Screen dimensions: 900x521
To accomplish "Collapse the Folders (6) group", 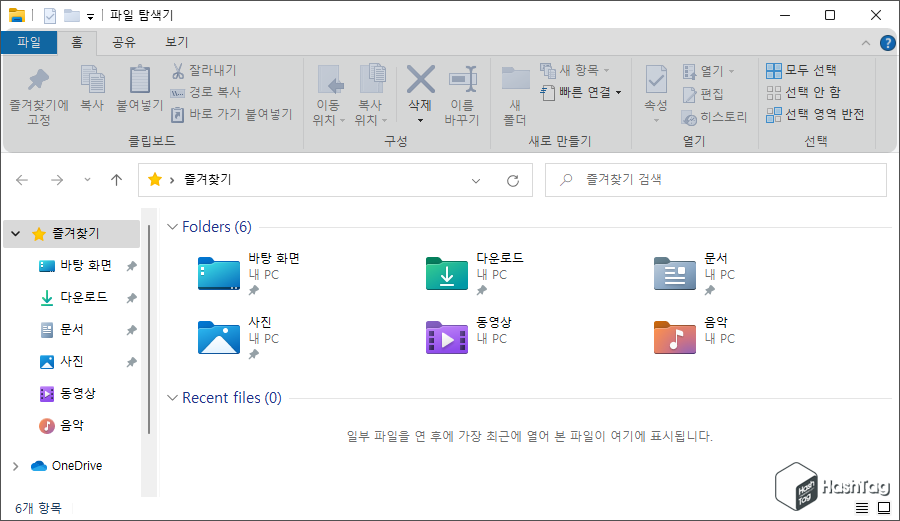I will pos(172,227).
